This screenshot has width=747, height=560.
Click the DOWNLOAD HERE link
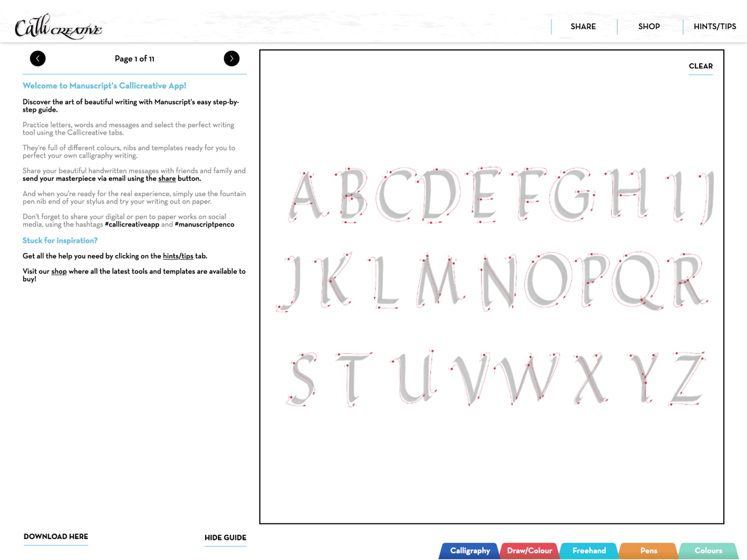click(55, 537)
